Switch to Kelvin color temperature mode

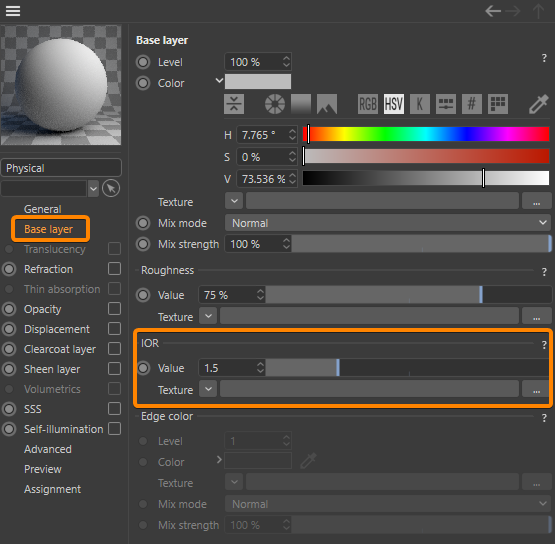pyautogui.click(x=420, y=104)
